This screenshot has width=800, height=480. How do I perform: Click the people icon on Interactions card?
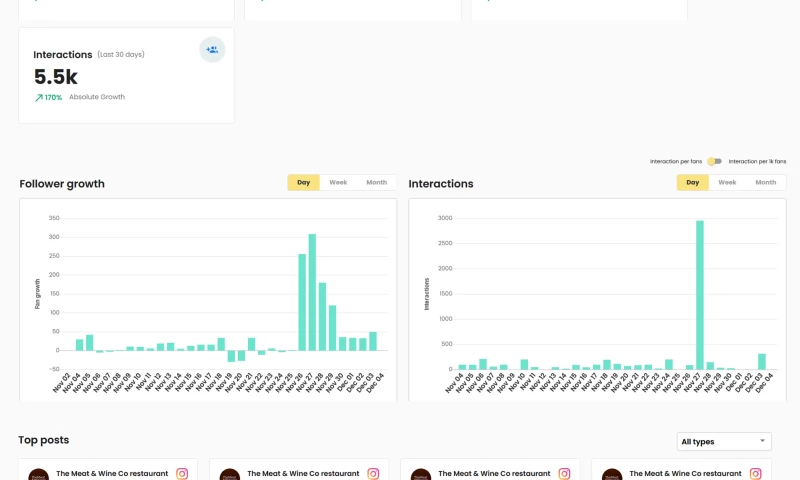click(x=212, y=49)
